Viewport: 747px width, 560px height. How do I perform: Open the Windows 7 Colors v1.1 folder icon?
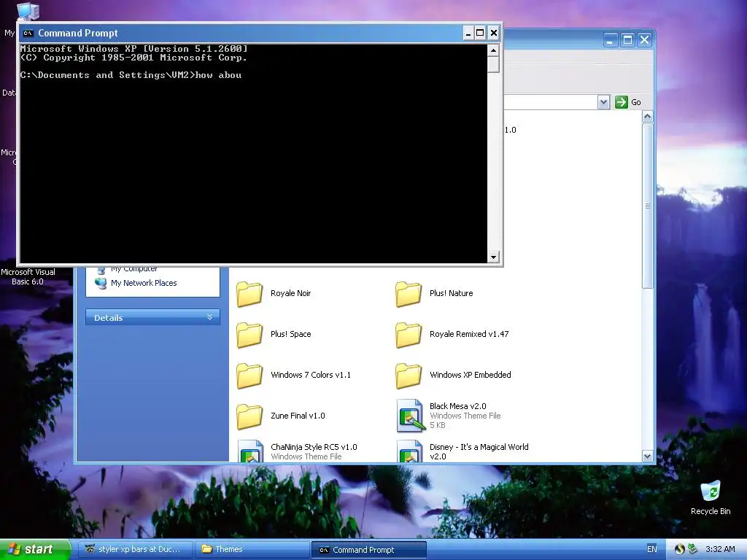(249, 376)
